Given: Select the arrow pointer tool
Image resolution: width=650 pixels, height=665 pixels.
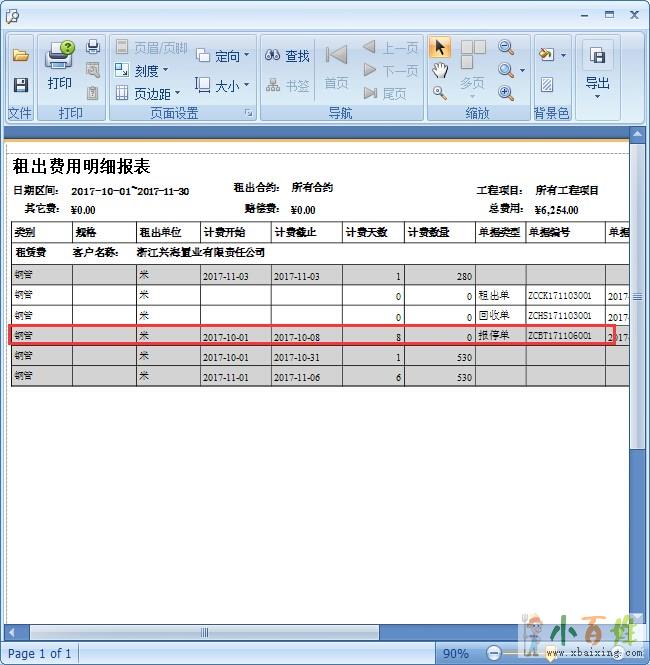Looking at the screenshot, I should pyautogui.click(x=440, y=48).
